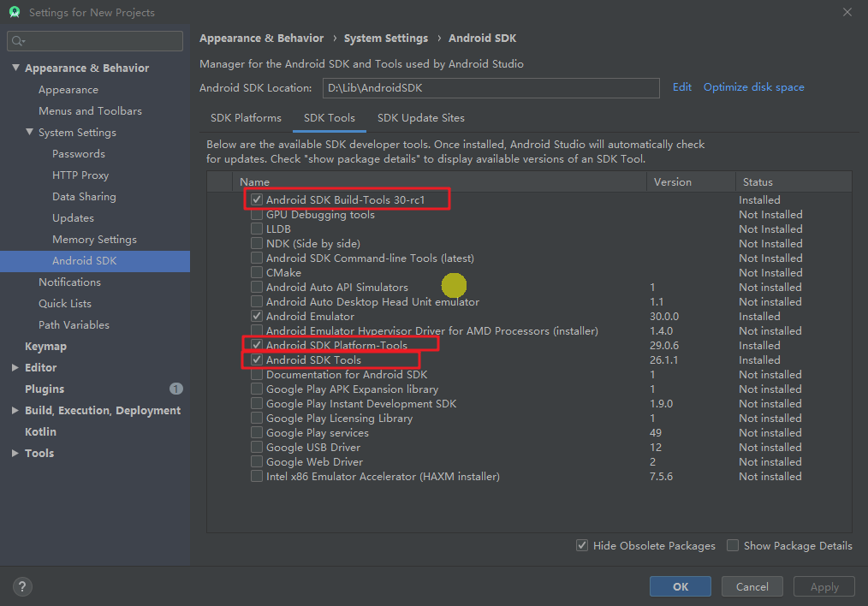Select Menus and Toolbars in sidebar

tap(90, 110)
